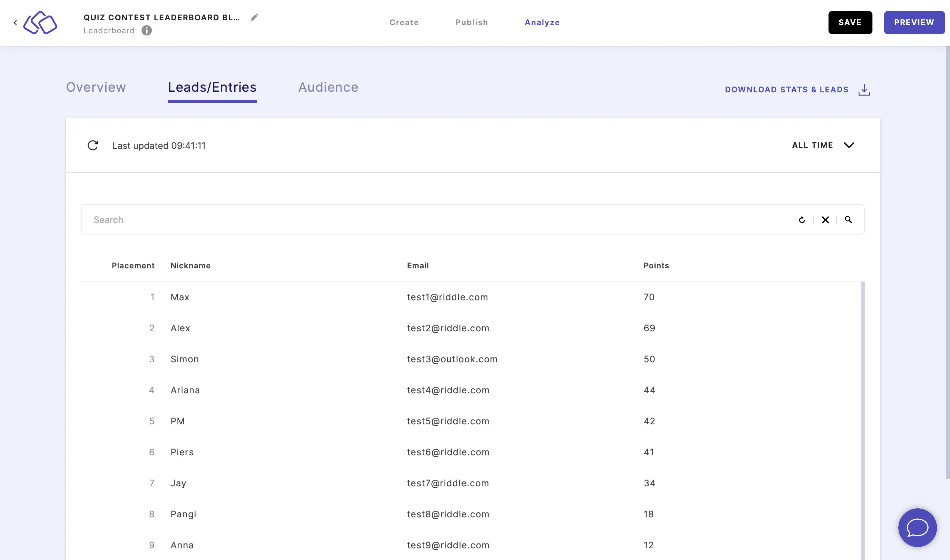
Task: Switch to the Audience tab
Action: pos(328,87)
